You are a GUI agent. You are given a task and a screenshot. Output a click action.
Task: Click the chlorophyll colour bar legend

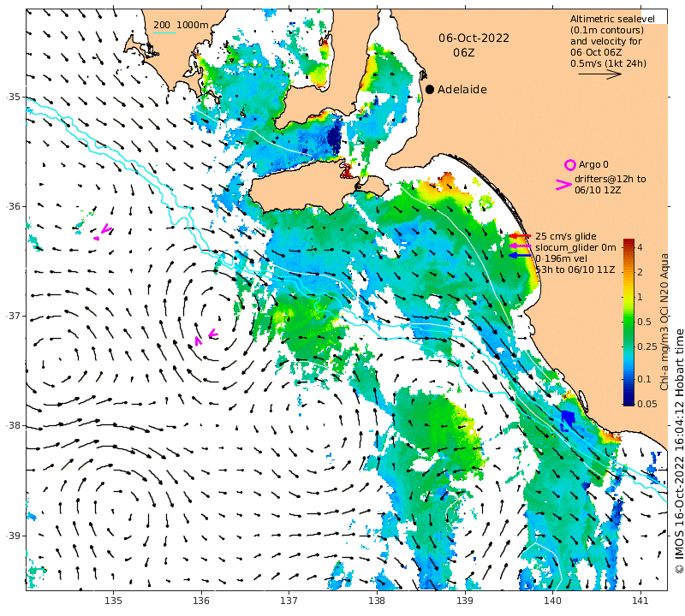(x=628, y=323)
